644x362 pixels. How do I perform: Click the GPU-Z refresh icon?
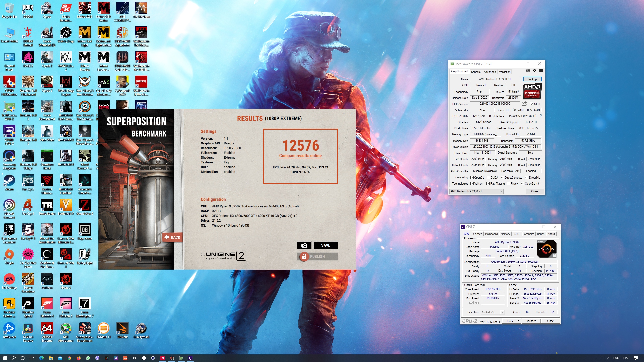(534, 71)
